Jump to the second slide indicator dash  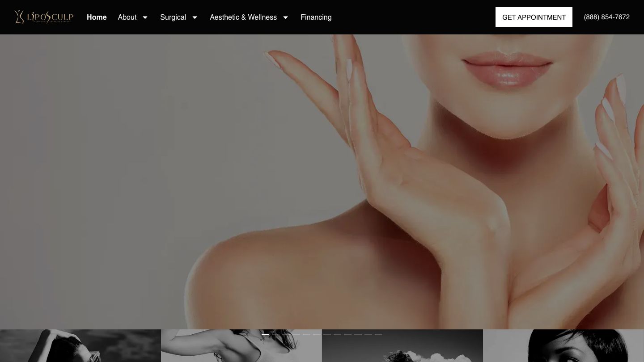pos(275,334)
